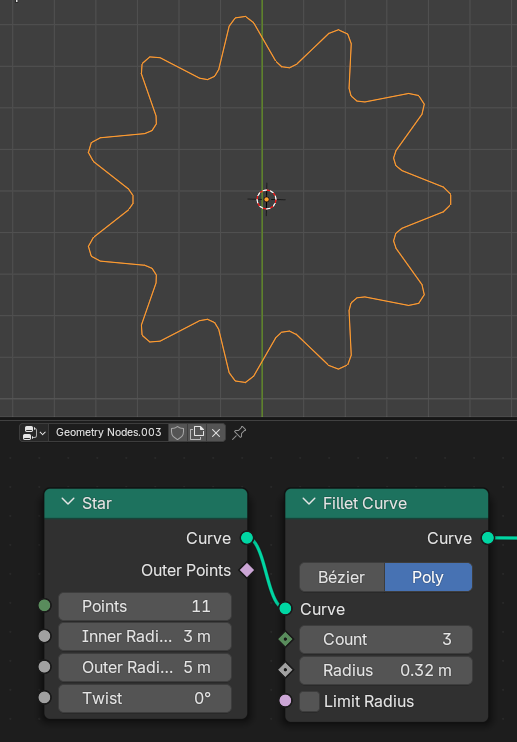
Task: Select Bézier fillet mode
Action: tap(342, 577)
